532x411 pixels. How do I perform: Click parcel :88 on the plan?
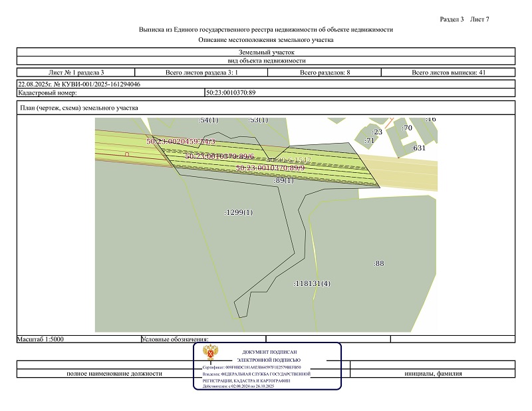click(378, 263)
